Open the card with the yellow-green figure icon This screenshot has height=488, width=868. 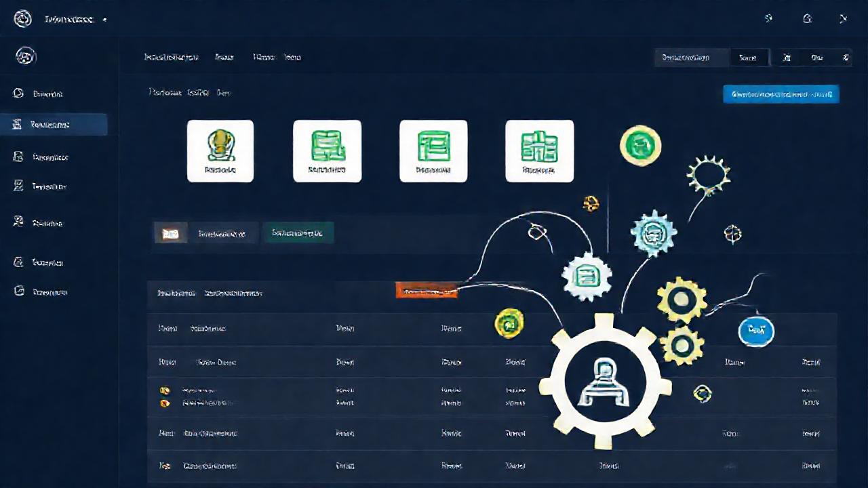point(220,151)
